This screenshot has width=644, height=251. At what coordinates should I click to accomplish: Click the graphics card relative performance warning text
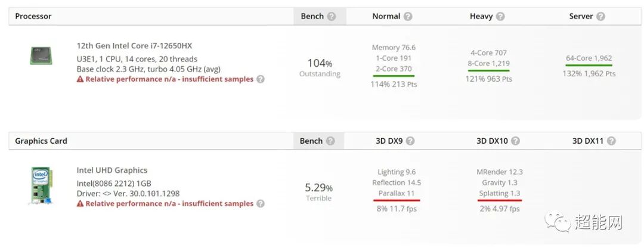click(x=169, y=204)
